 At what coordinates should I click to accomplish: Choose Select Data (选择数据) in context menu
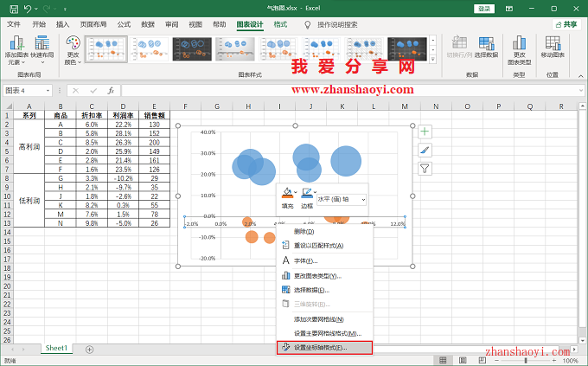click(x=324, y=290)
